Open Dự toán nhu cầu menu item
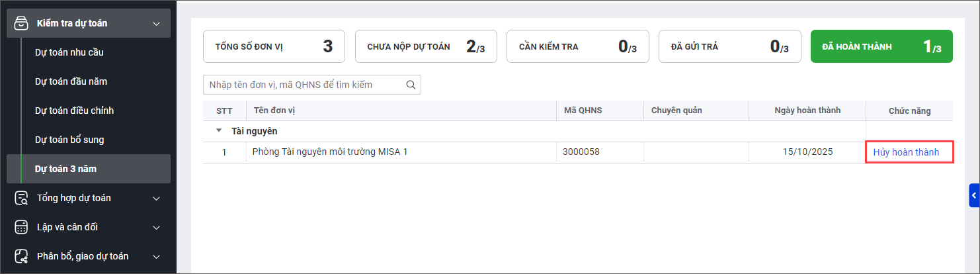Viewport: 980px width, 274px height. coord(69,52)
